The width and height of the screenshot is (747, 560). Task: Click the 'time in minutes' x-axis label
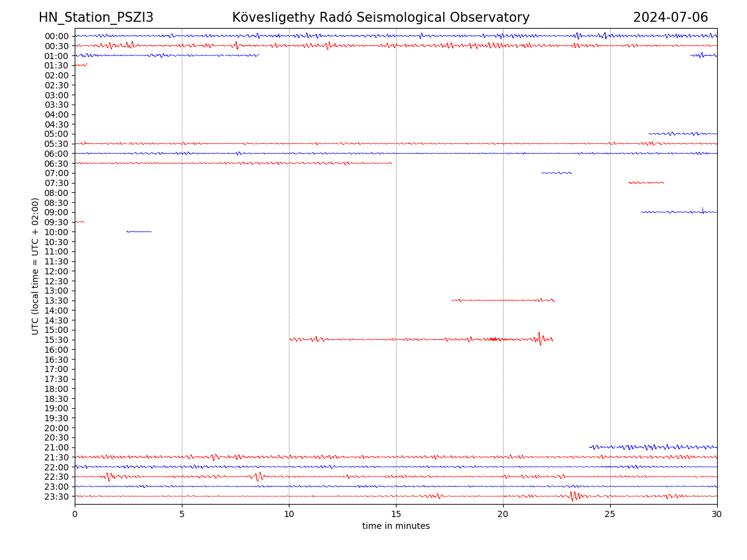[396, 526]
